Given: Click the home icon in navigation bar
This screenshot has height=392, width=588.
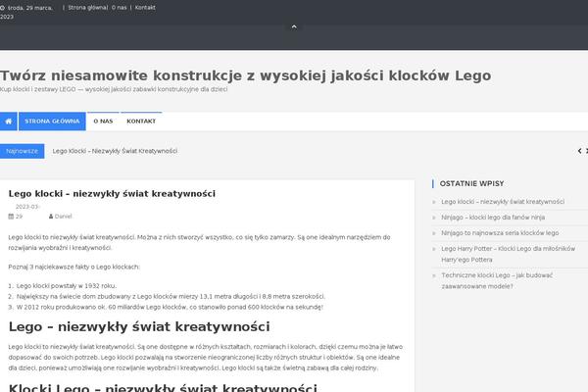Looking at the screenshot, I should [8, 122].
